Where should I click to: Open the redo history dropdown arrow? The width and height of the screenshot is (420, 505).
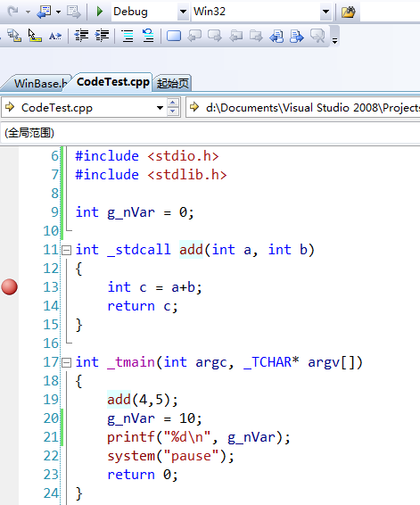click(28, 12)
